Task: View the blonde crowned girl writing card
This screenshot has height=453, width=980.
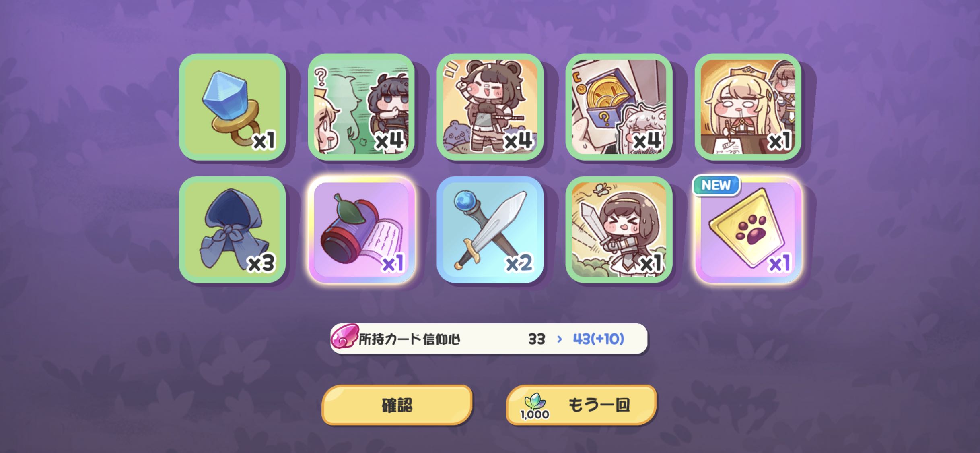Action: (x=748, y=107)
